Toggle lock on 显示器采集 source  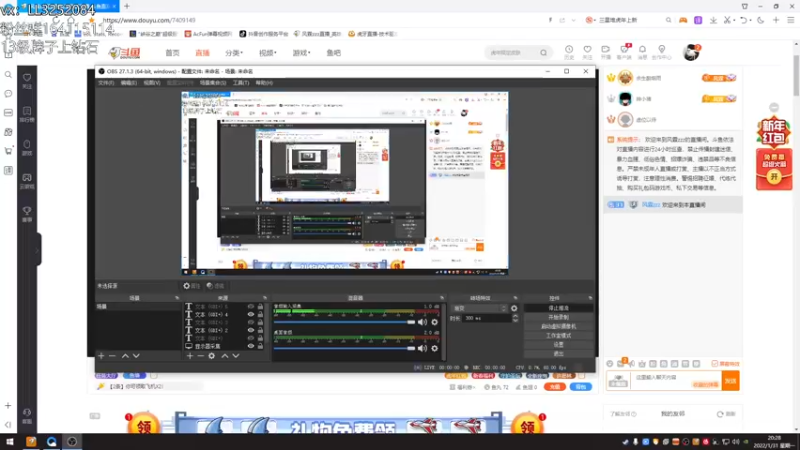260,346
